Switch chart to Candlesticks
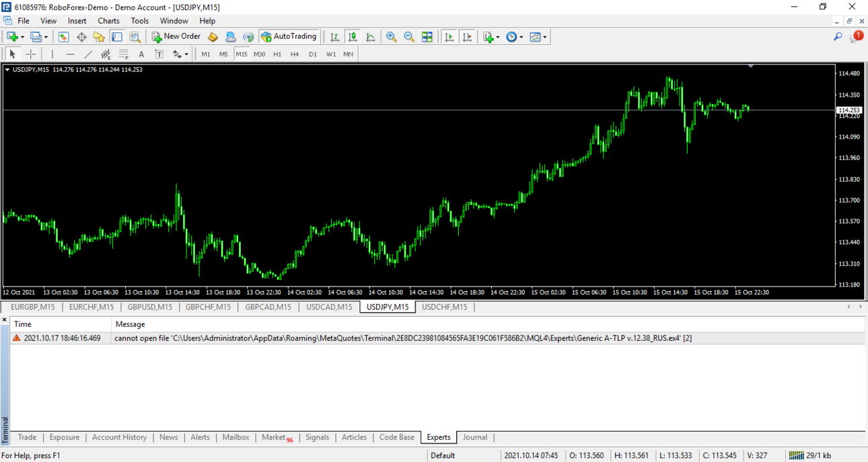868x462 pixels. tap(353, 37)
